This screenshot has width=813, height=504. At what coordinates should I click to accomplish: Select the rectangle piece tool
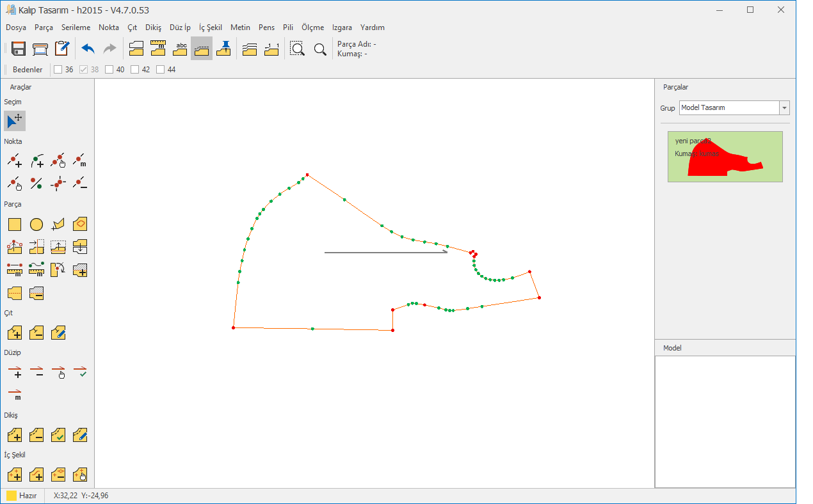click(15, 224)
